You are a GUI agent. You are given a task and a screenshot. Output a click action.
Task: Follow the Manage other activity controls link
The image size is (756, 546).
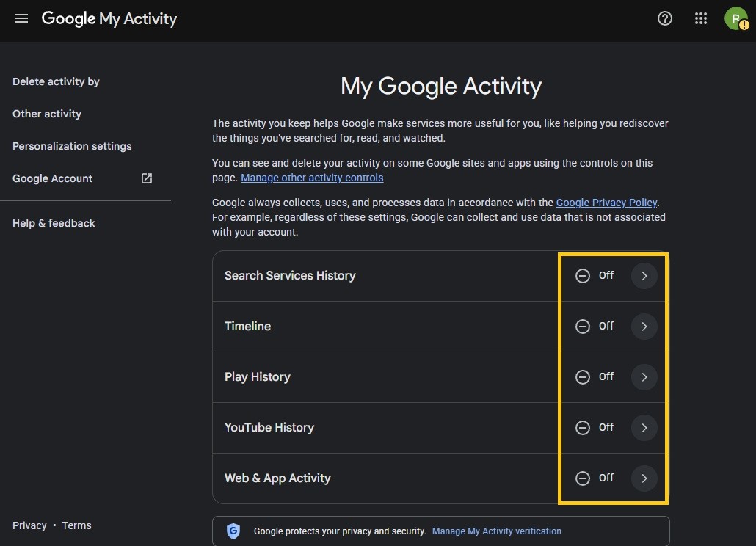312,178
